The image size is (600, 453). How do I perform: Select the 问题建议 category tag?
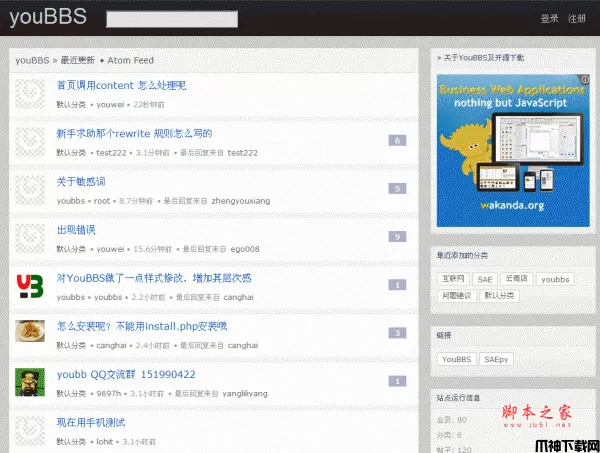tap(457, 296)
